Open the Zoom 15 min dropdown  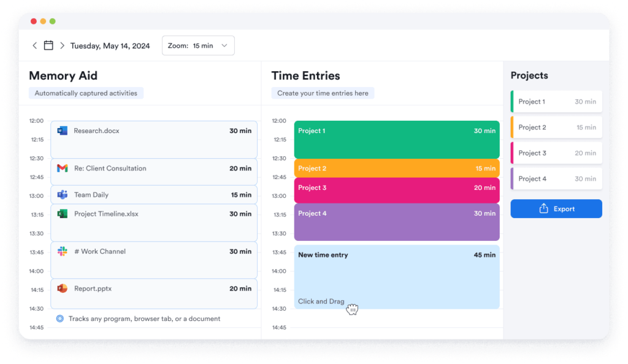197,45
